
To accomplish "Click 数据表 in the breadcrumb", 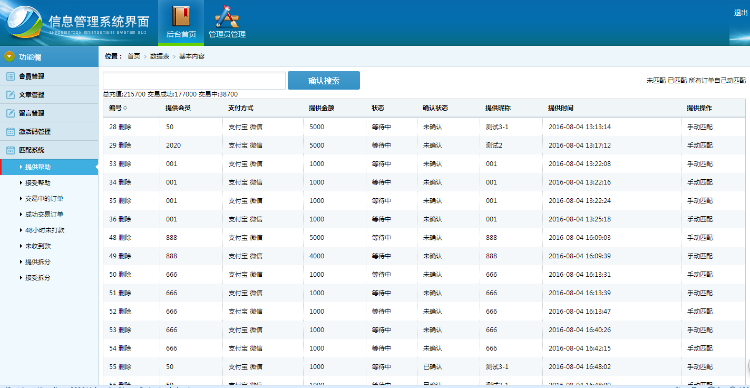I will 159,56.
